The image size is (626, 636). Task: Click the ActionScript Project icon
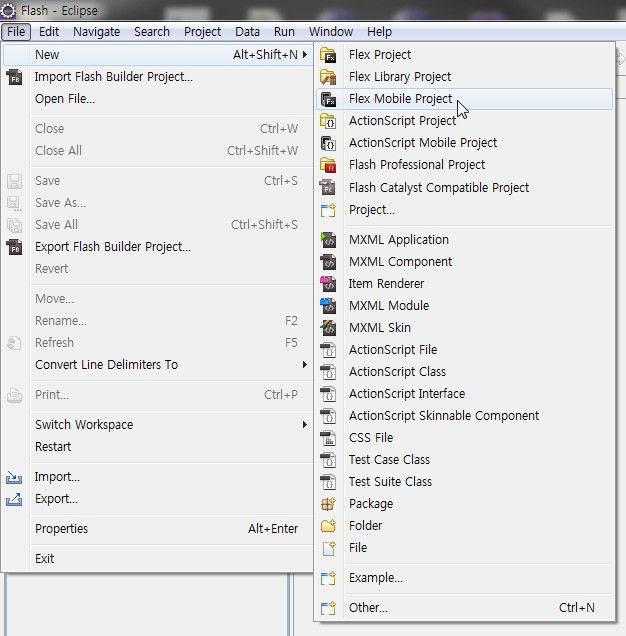tap(328, 120)
